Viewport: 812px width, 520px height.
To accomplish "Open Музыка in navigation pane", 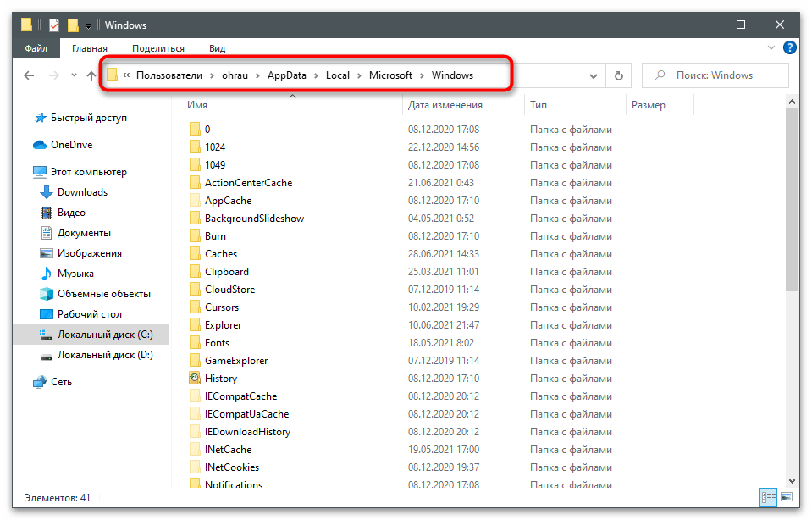I will (x=75, y=274).
